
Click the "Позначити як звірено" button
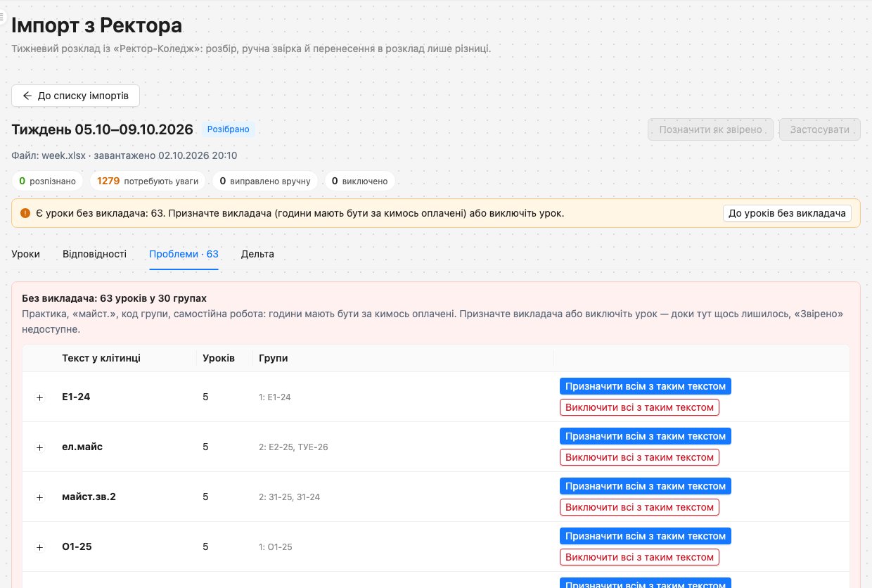coord(711,129)
